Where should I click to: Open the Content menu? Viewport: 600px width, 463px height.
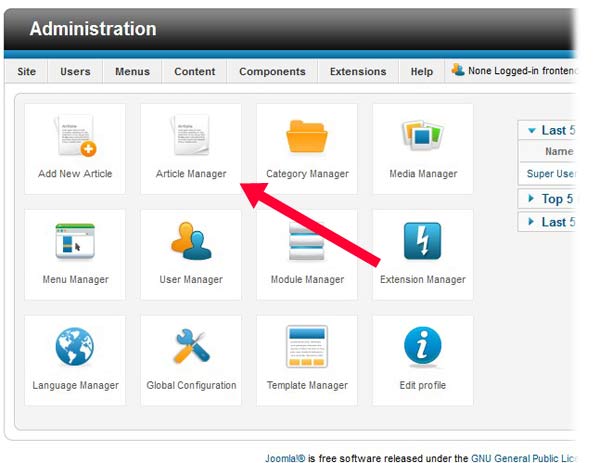(x=194, y=72)
